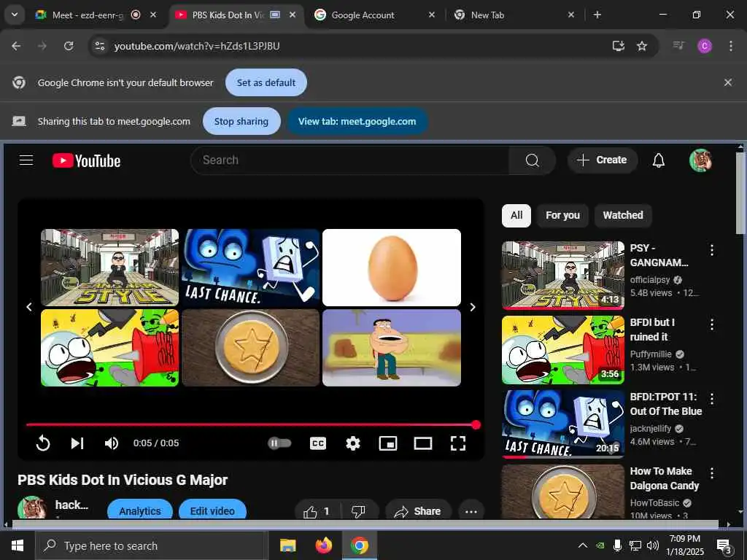Viewport: 747px width, 560px height.
Task: Replay the video
Action: [43, 443]
